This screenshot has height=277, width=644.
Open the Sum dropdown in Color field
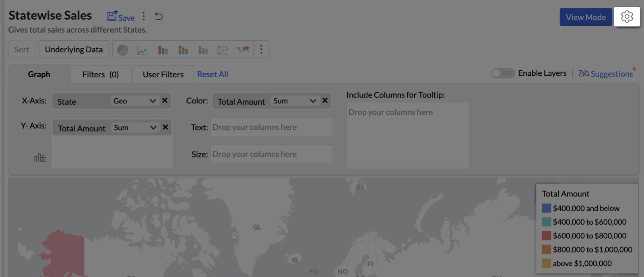295,101
